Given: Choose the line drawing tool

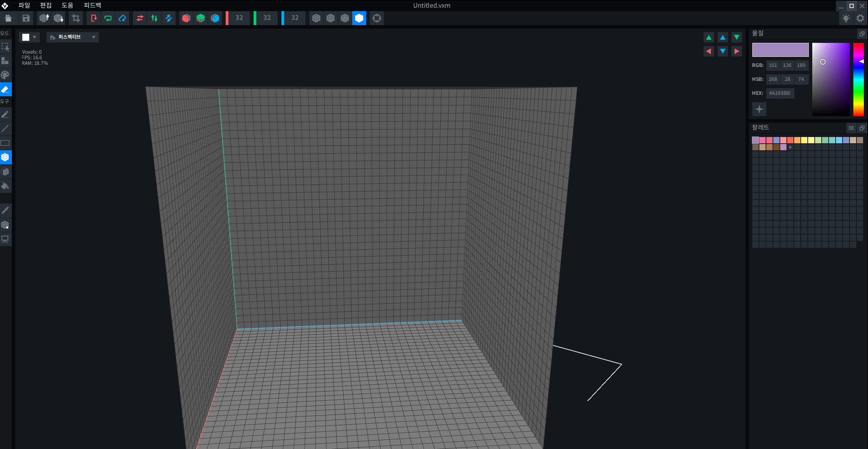Looking at the screenshot, I should point(6,129).
